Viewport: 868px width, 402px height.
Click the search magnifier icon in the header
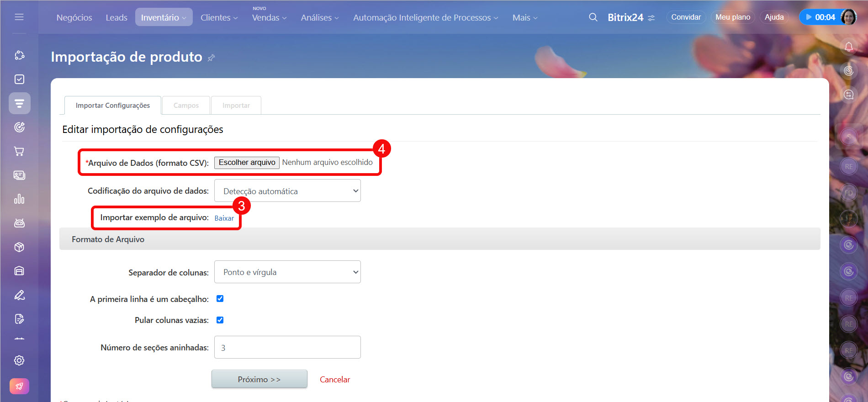pos(593,17)
